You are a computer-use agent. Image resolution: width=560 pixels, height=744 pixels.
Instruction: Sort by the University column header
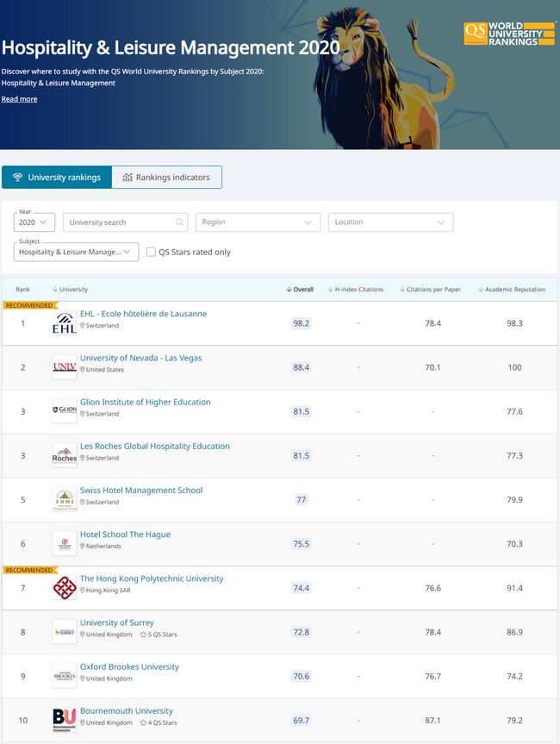click(x=70, y=290)
